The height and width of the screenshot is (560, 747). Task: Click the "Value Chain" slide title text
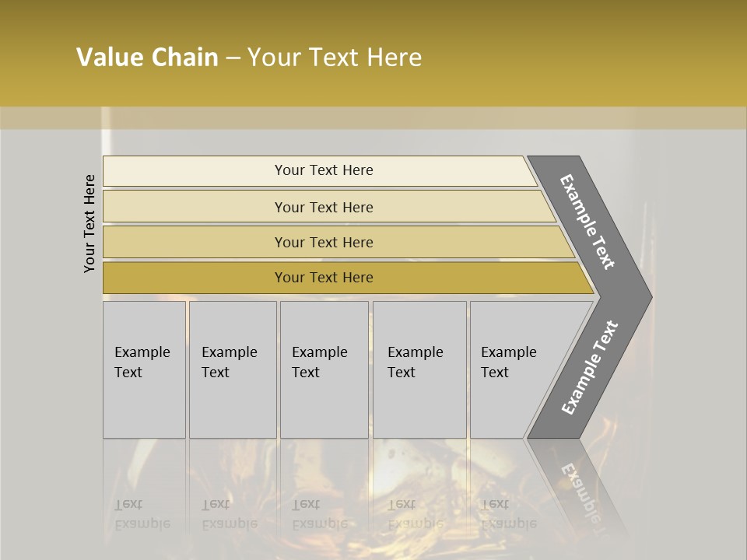tap(147, 58)
